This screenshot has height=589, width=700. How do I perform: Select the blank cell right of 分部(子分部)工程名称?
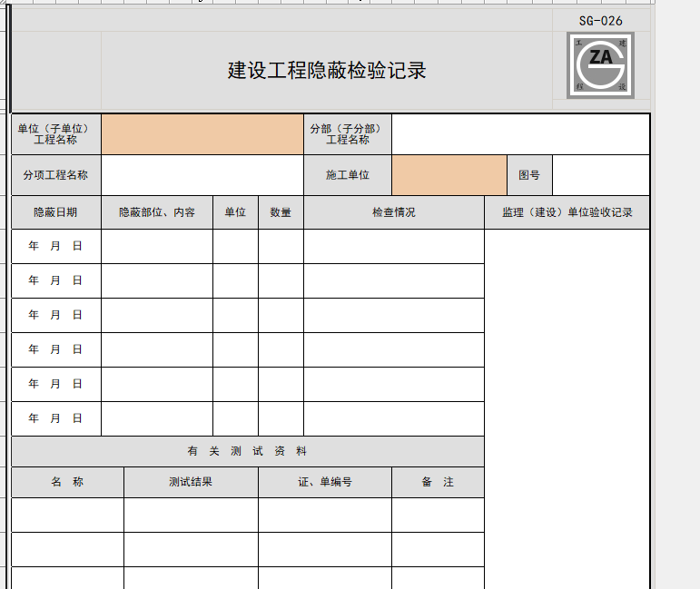pos(520,134)
